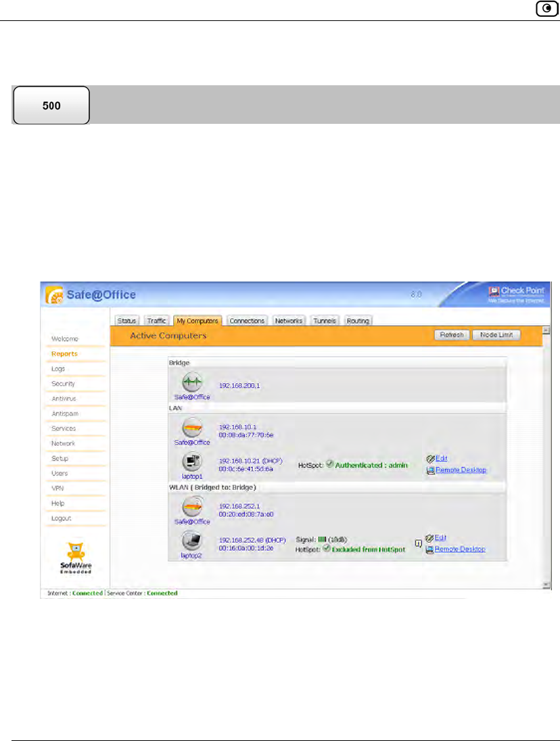Viewport: 560px width, 741px height.
Task: Click the Remote Desktop icon for laptop2
Action: [x=429, y=549]
